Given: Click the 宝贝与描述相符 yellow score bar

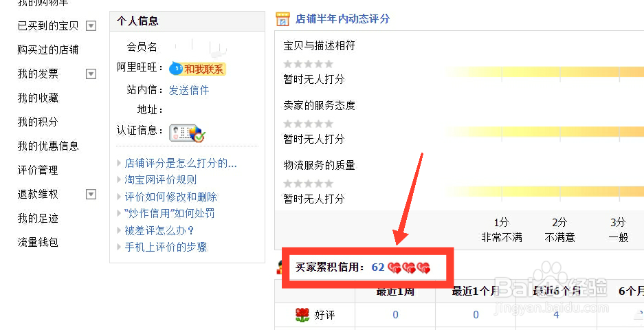Looking at the screenshot, I should coord(544,72).
